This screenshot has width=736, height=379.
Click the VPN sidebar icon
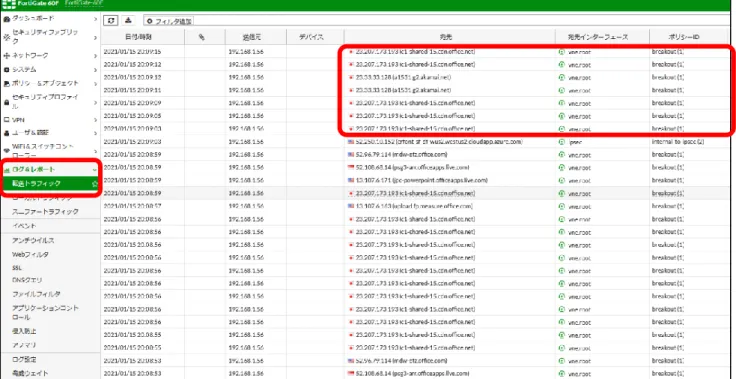(7, 120)
